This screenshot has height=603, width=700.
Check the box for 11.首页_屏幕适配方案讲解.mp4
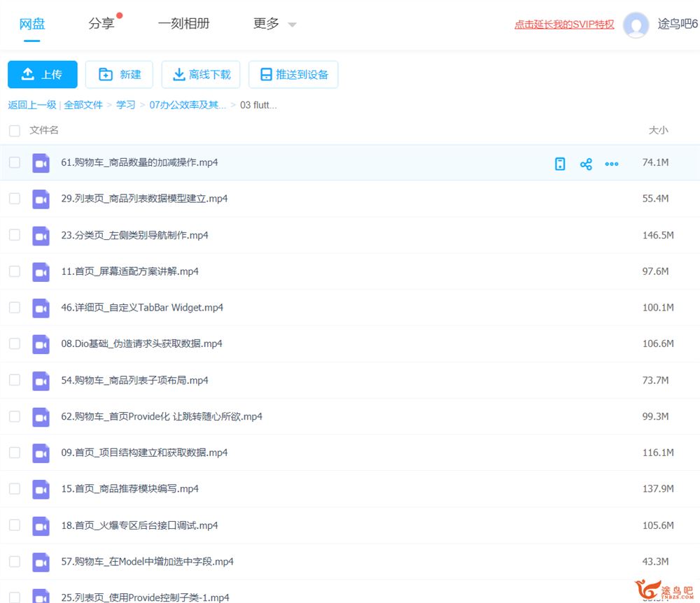click(15, 271)
